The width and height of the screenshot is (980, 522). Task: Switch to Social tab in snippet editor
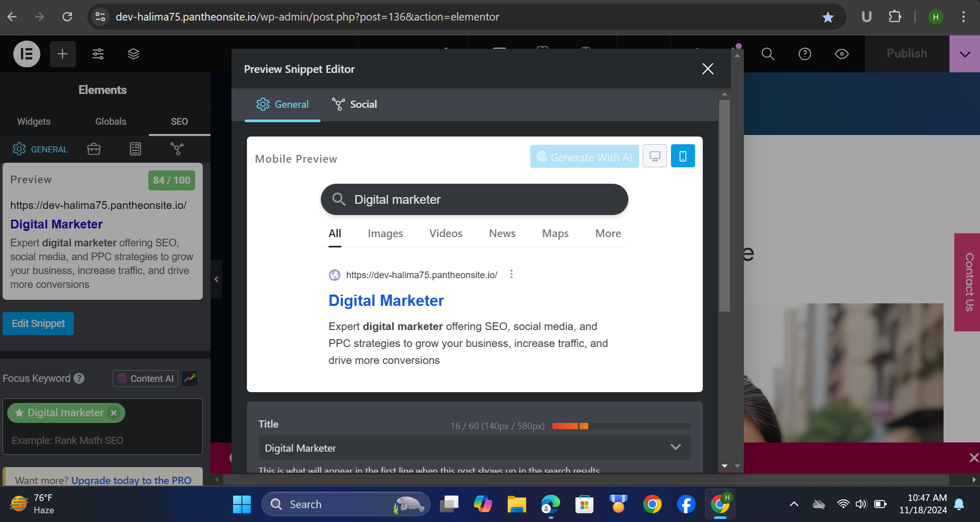355,105
